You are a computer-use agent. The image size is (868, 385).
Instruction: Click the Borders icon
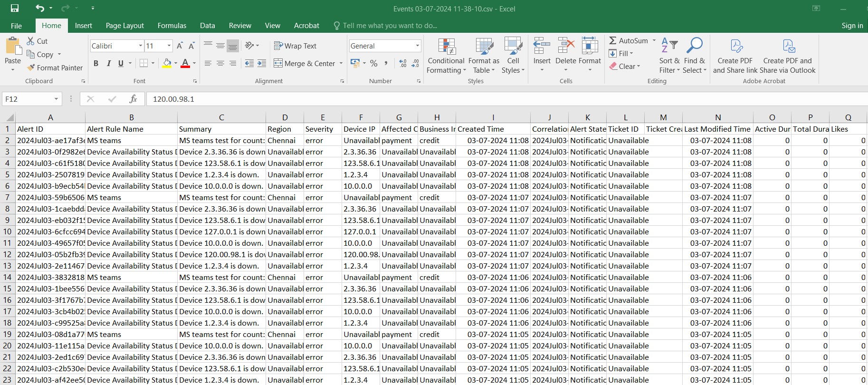coord(144,63)
